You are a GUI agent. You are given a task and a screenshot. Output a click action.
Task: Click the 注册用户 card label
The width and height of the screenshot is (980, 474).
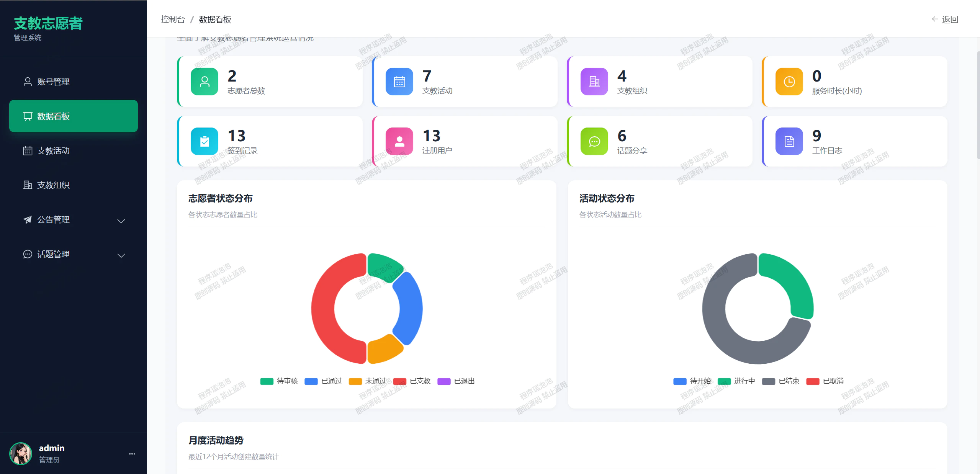point(437,150)
